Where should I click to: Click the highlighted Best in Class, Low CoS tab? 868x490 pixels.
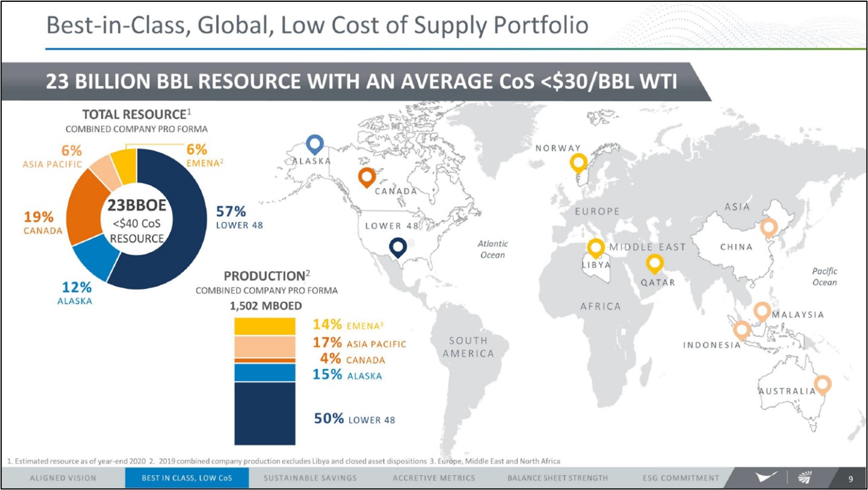tap(187, 478)
